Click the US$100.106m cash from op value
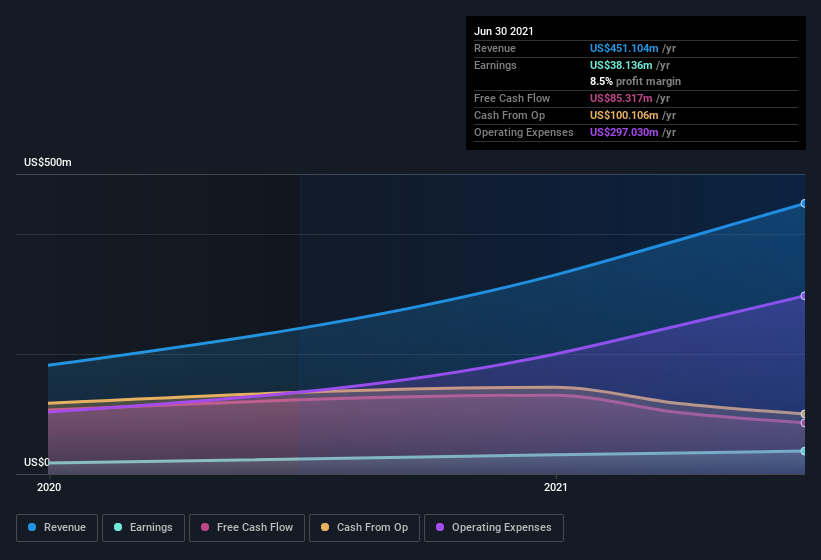This screenshot has height=560, width=821. pos(624,115)
